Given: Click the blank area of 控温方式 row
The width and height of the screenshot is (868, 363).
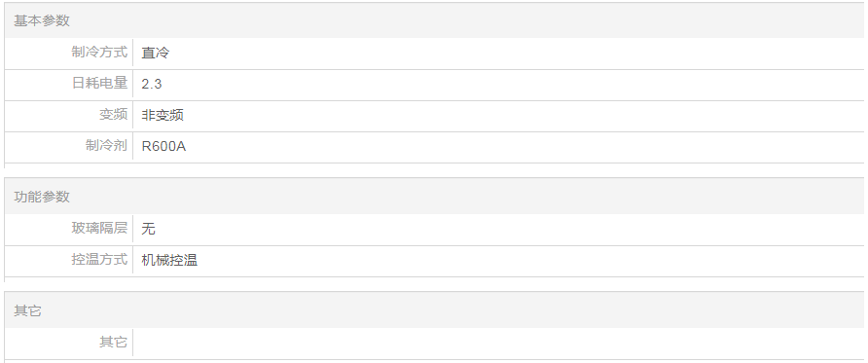Looking at the screenshot, I should coord(530,260).
